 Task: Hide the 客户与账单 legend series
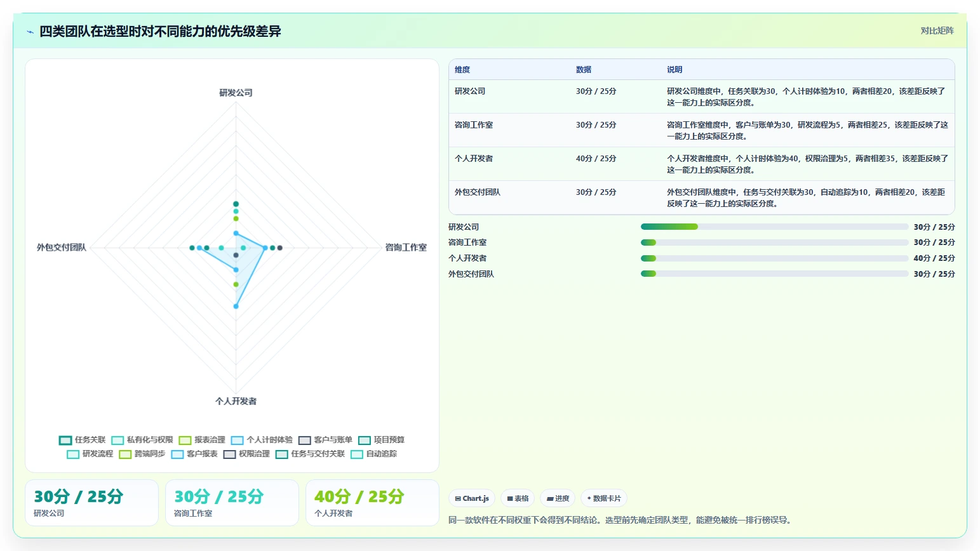[325, 440]
